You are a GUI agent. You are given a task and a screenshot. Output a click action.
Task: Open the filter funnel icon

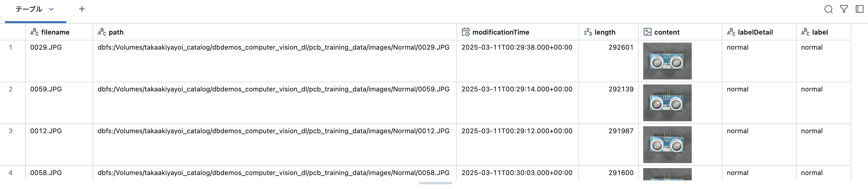(x=844, y=9)
